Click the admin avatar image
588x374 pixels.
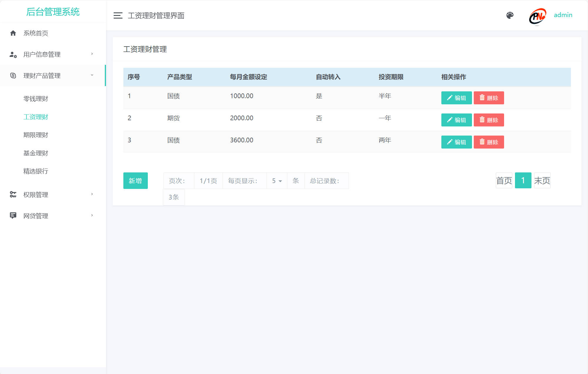point(537,17)
